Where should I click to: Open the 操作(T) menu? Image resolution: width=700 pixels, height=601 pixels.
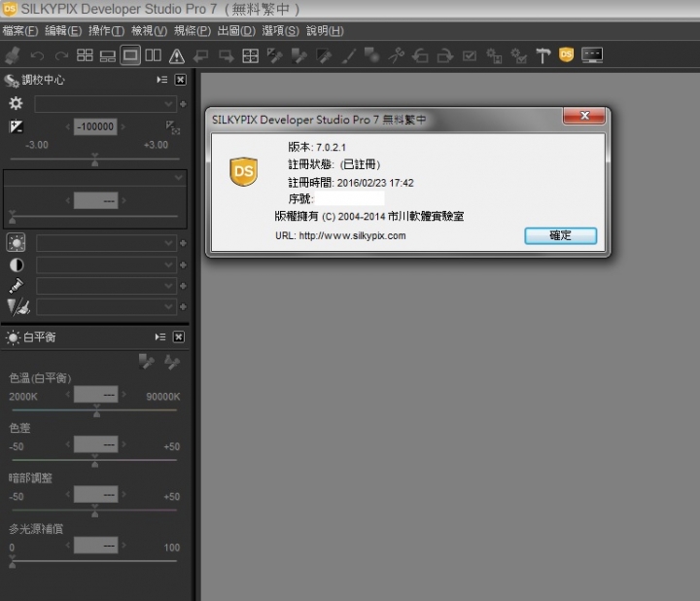(x=106, y=31)
